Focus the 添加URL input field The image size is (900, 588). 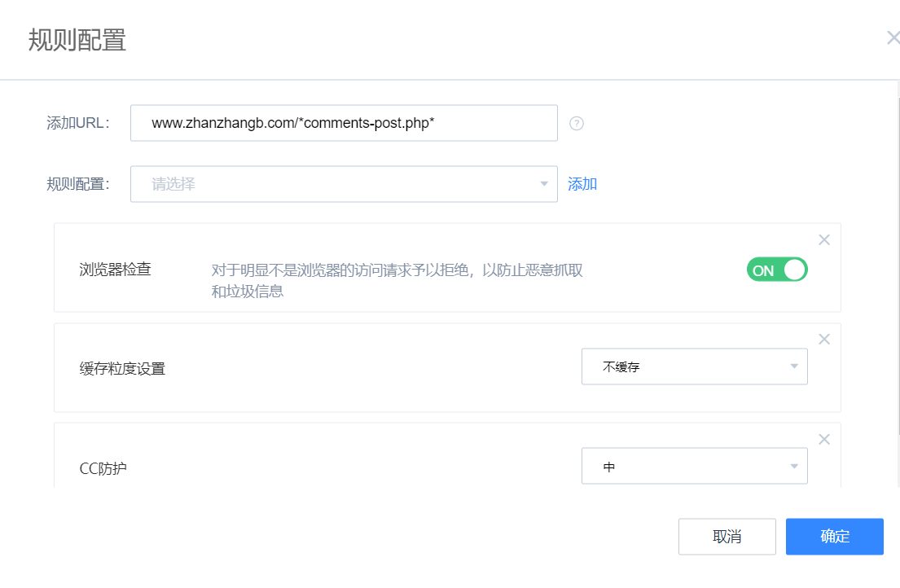coord(343,123)
